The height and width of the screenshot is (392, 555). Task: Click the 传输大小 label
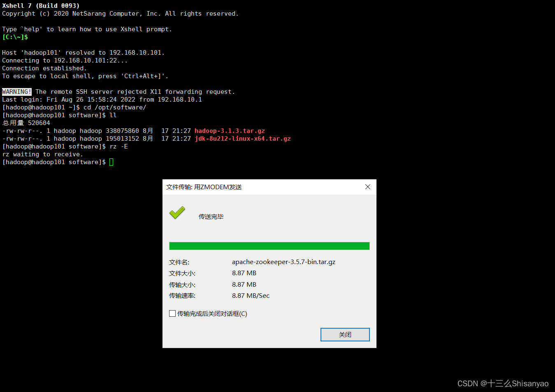182,285
